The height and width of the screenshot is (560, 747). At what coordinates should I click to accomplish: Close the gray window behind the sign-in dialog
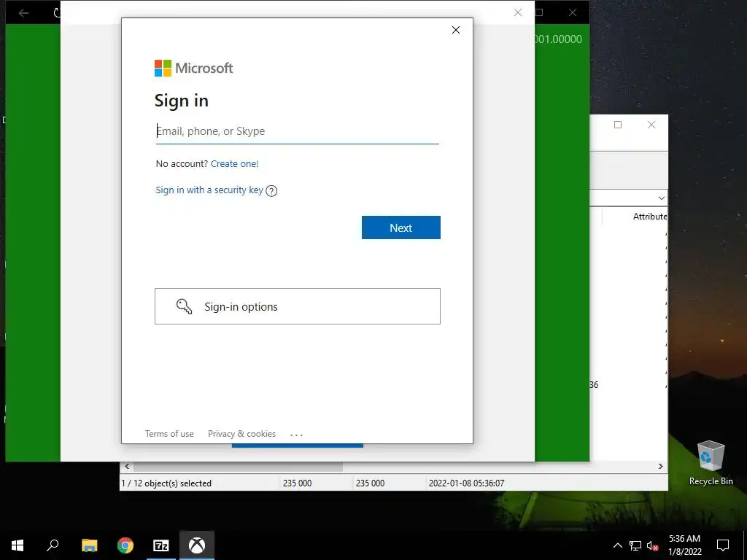pos(518,13)
